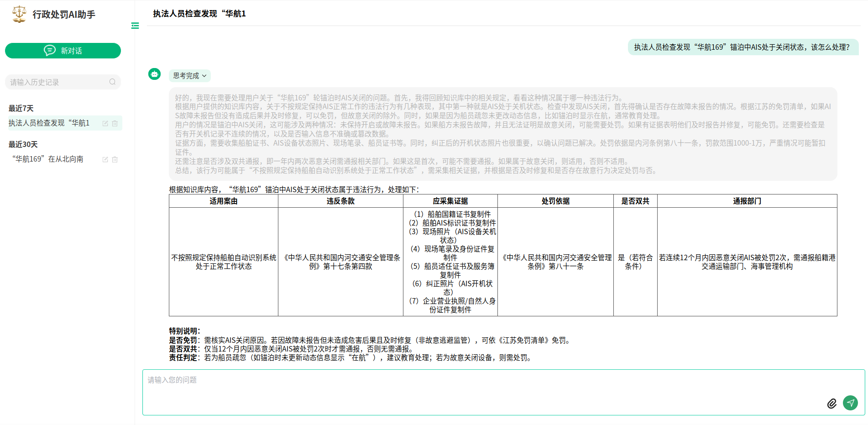Click the 适用案由 table column header

224,201
